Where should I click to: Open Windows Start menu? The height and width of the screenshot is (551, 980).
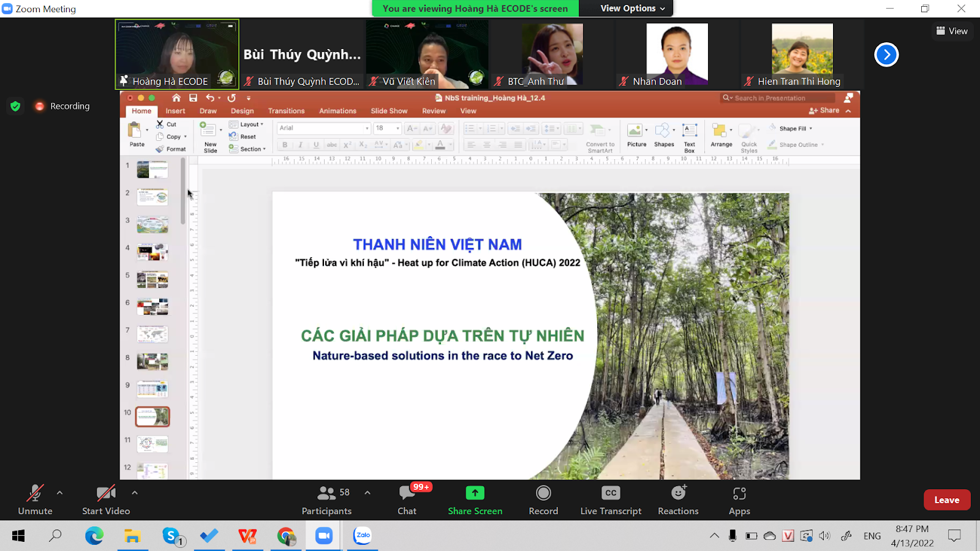pyautogui.click(x=18, y=536)
